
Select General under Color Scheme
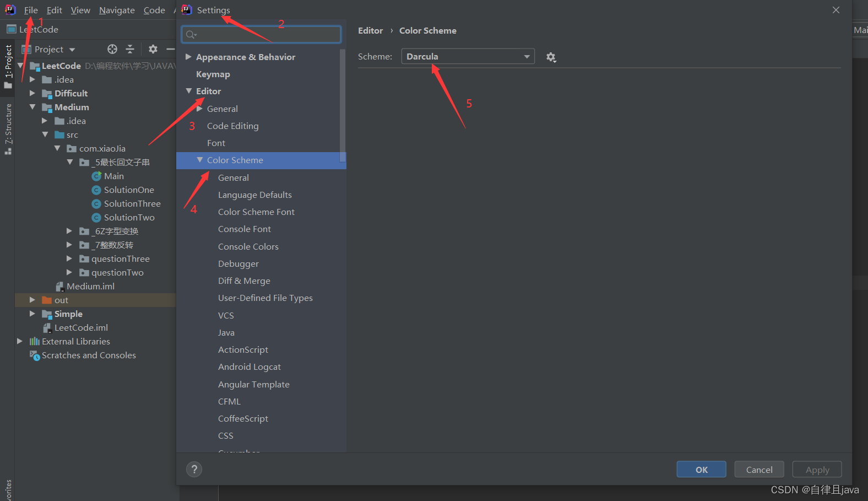point(234,177)
